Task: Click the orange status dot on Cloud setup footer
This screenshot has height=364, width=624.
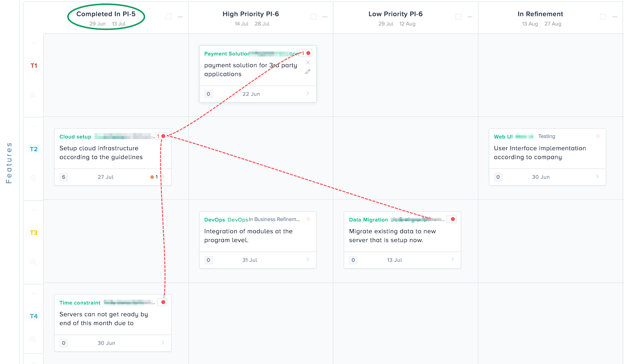Action: (x=152, y=177)
